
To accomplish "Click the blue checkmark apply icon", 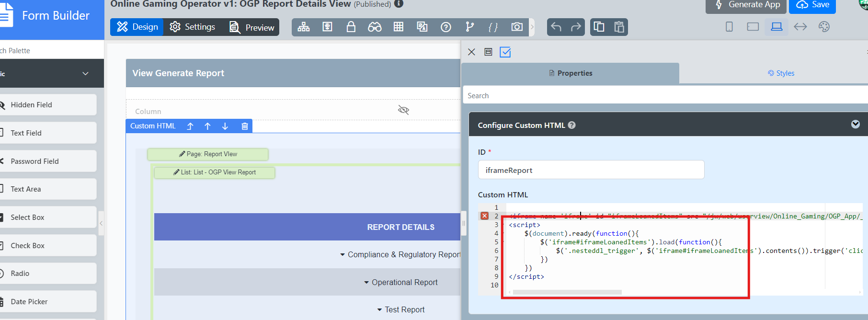I will tap(505, 52).
